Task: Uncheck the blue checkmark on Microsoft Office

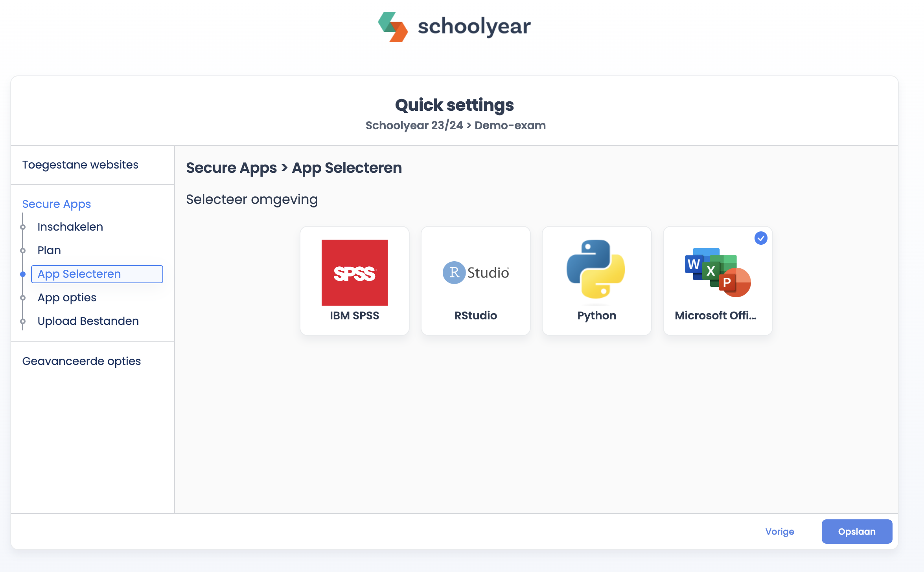Action: (761, 238)
